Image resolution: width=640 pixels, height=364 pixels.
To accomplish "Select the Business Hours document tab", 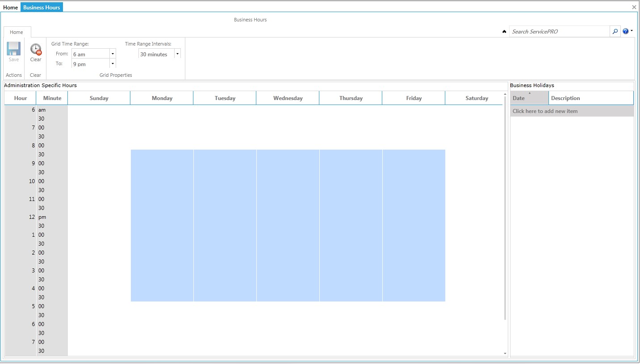I will pyautogui.click(x=42, y=7).
